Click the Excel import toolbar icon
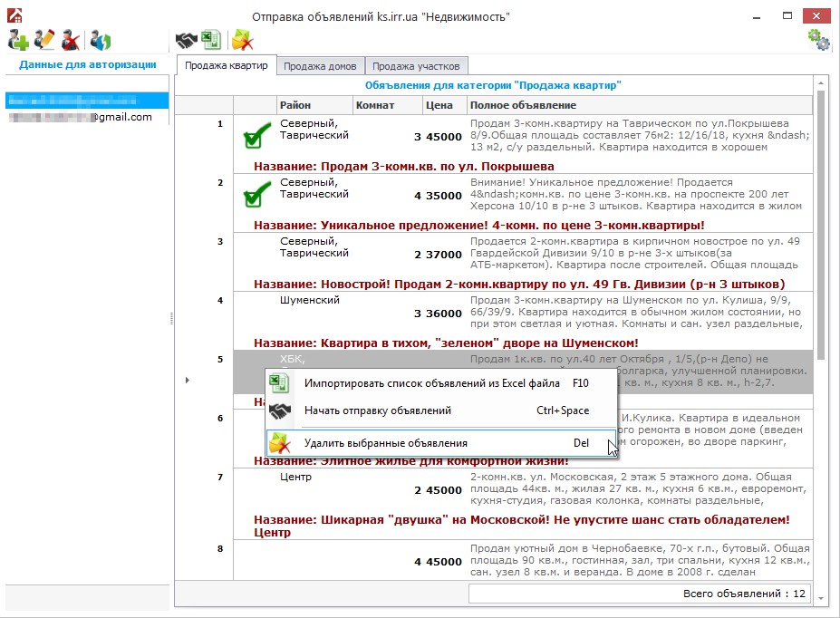840x618 pixels. tap(211, 40)
